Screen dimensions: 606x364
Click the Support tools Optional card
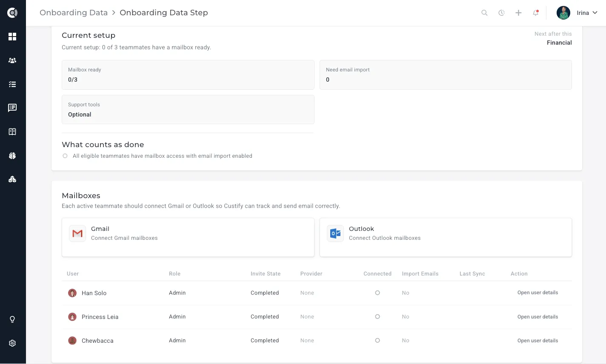(188, 110)
